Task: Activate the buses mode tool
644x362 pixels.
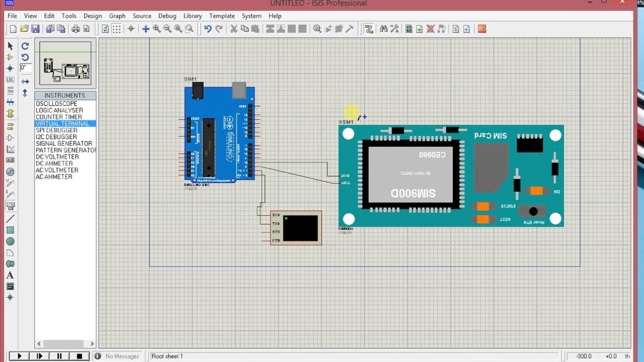Action: coord(10,102)
